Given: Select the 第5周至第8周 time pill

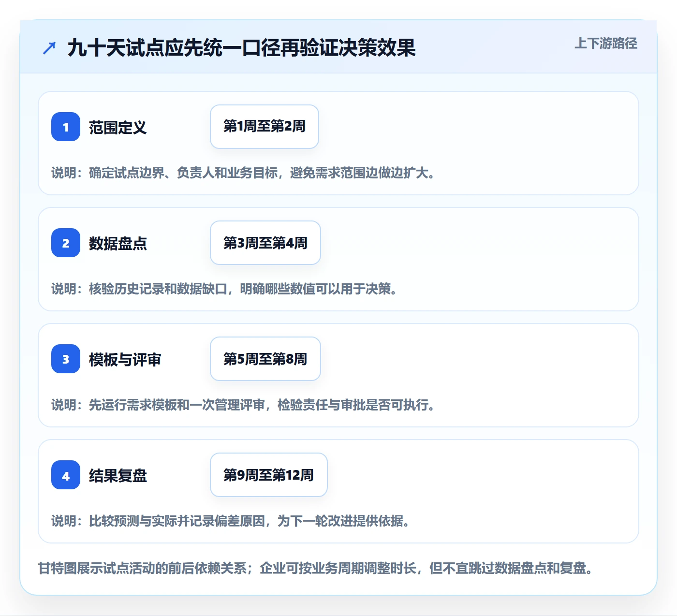Looking at the screenshot, I should coord(265,359).
